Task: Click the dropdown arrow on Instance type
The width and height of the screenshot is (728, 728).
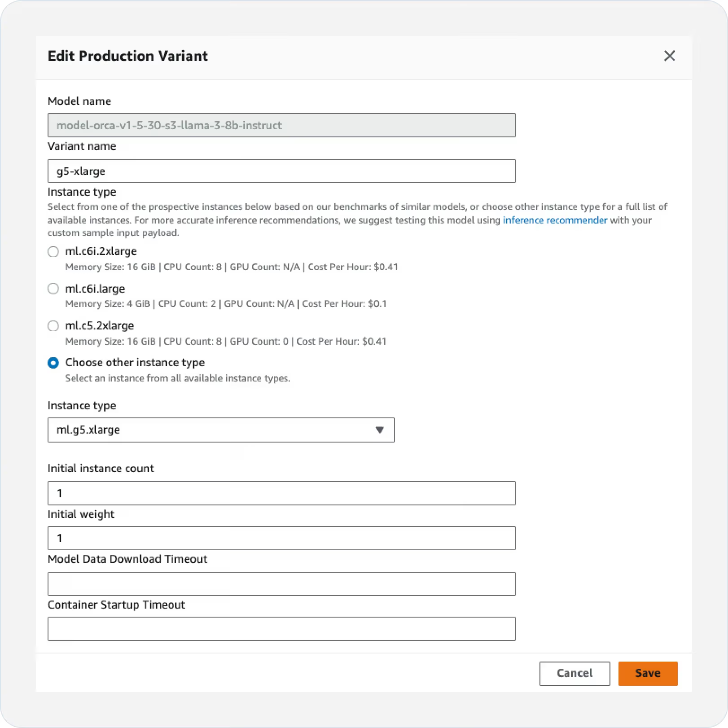Action: [380, 430]
